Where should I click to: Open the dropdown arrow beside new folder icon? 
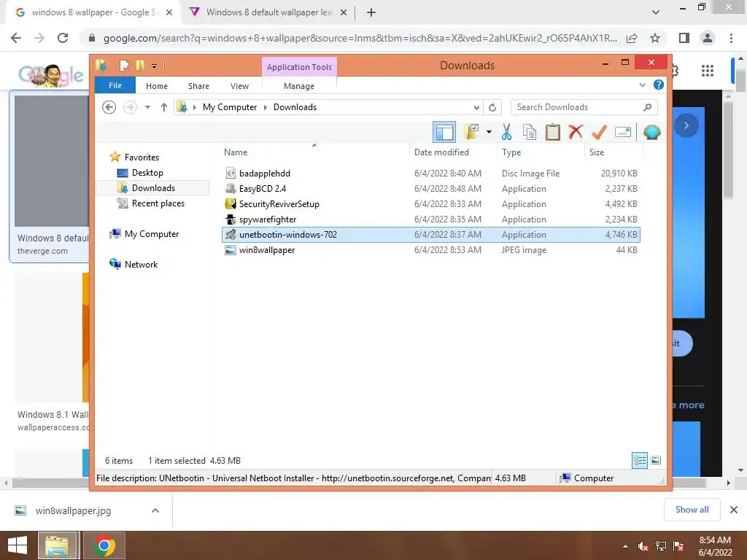point(489,132)
